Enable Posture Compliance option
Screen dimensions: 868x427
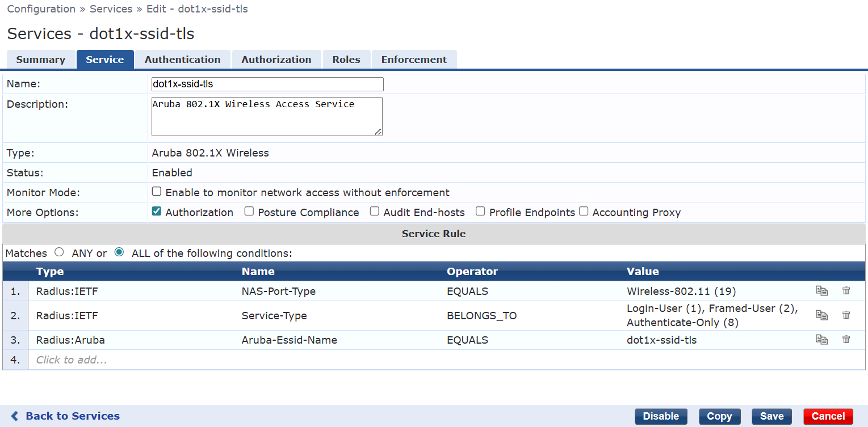click(249, 212)
